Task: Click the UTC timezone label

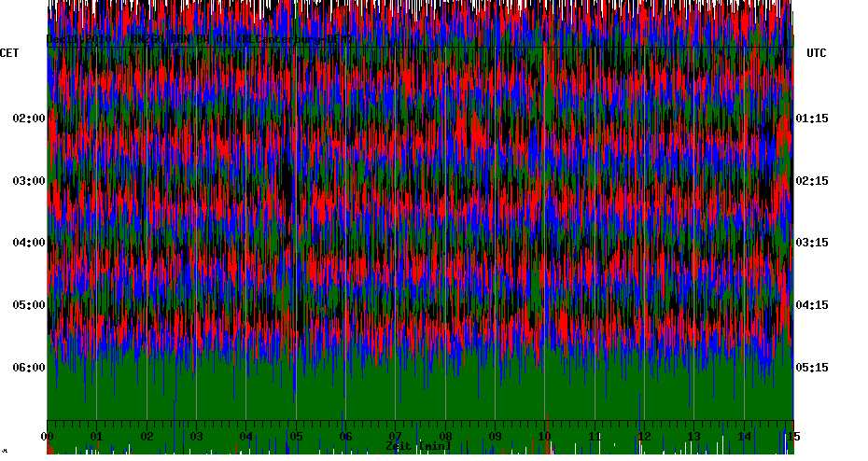Action: coord(817,53)
